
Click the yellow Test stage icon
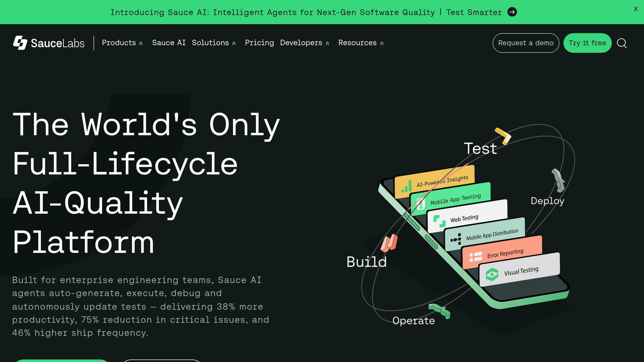[x=503, y=136]
